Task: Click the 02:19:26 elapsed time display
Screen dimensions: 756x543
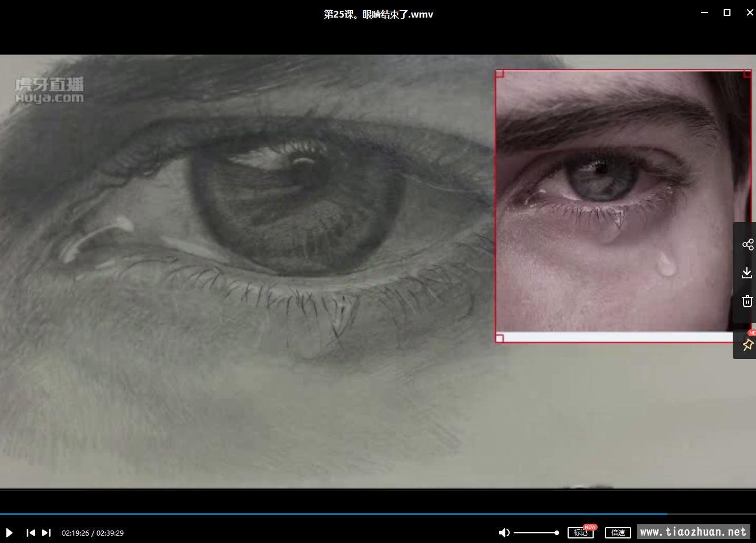Action: click(x=75, y=533)
